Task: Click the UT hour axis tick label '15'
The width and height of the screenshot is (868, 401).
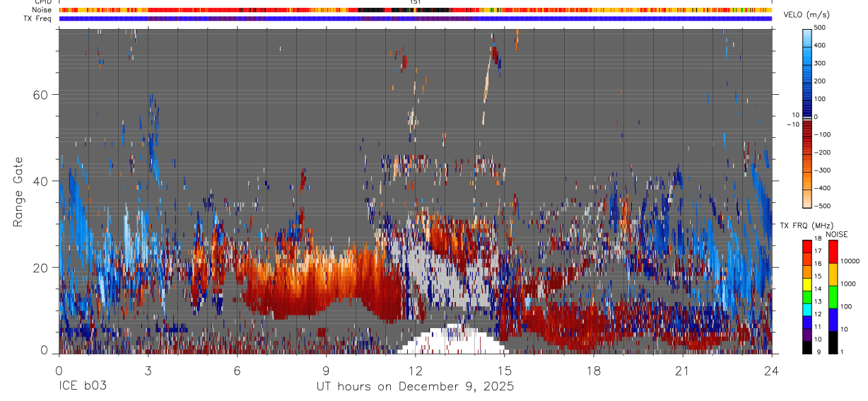Action: click(505, 371)
